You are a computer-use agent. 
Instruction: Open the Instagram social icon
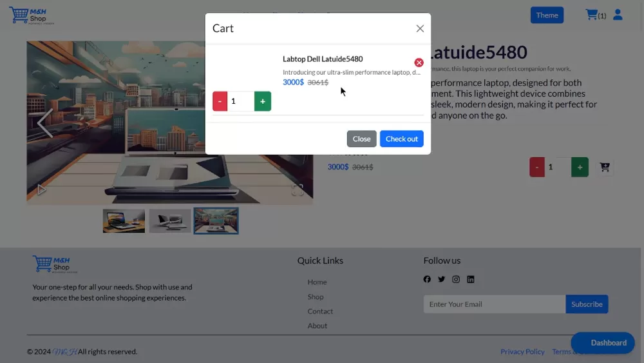pos(456,279)
